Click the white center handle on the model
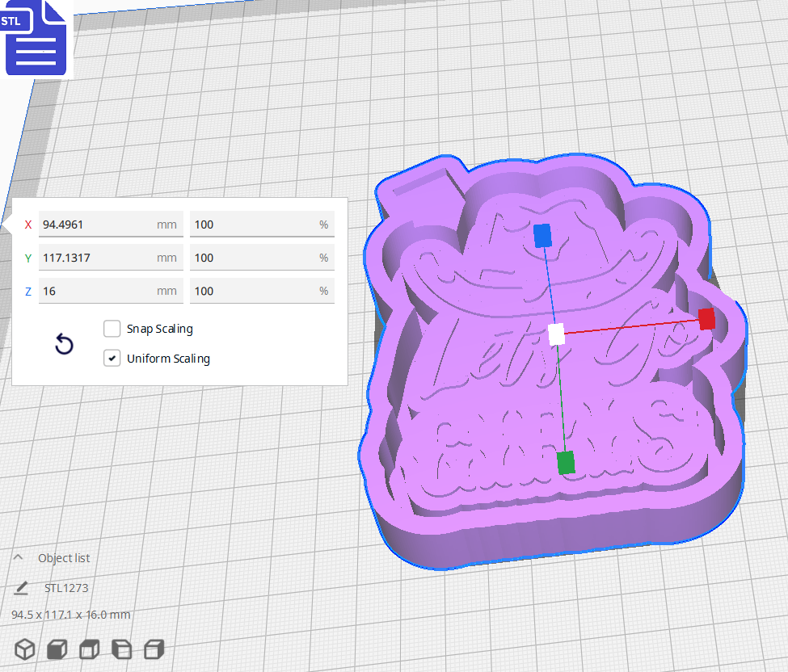Viewport: 788px width, 672px height. click(x=555, y=335)
